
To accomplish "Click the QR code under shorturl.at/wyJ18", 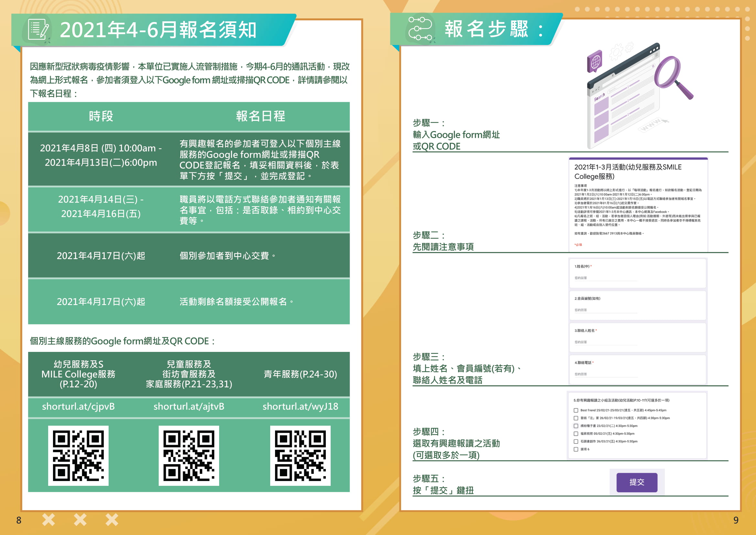I will click(x=300, y=456).
